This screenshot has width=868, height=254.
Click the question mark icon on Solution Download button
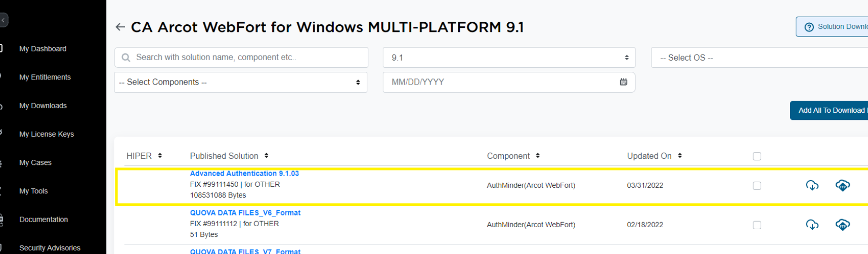click(809, 27)
